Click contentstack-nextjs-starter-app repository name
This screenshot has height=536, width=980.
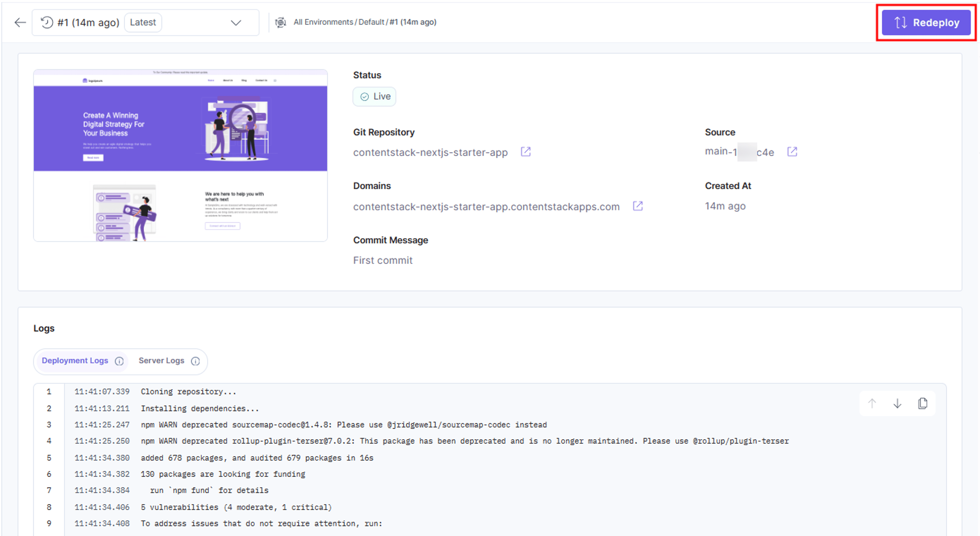[430, 152]
